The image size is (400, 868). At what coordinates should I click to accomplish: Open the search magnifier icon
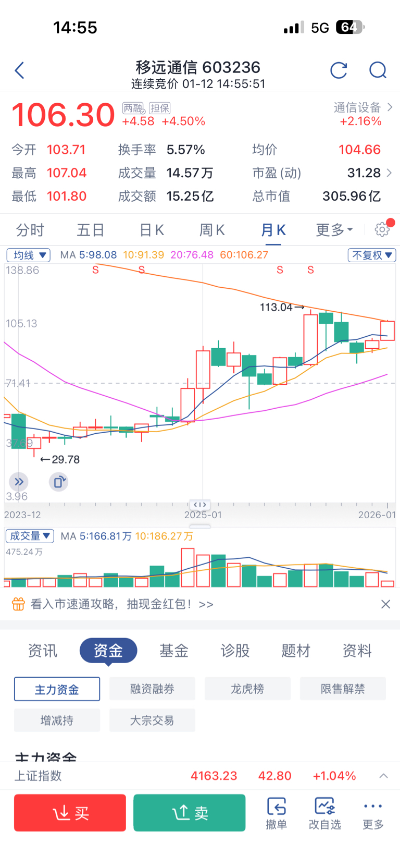coord(378,70)
